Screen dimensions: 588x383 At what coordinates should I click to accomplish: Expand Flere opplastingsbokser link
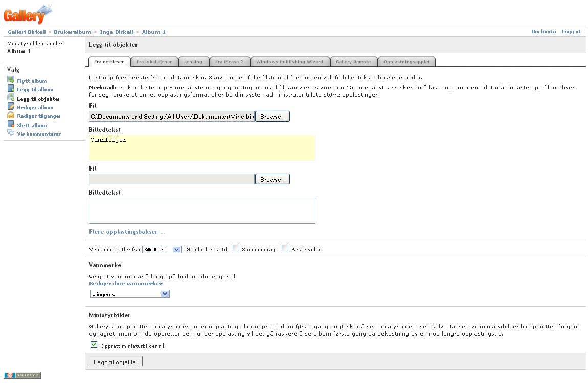click(x=127, y=232)
